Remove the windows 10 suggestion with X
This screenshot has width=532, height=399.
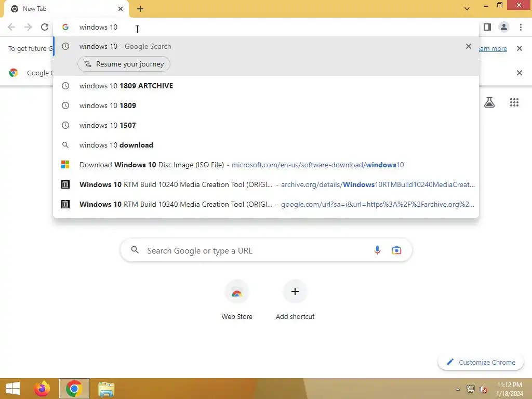point(469,46)
